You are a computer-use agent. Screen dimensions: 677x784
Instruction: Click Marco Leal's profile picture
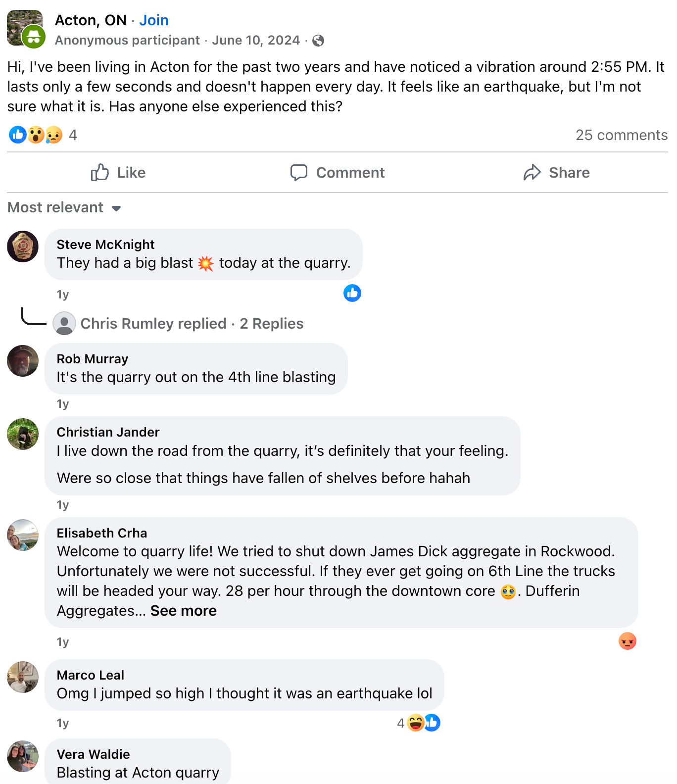[x=23, y=677]
